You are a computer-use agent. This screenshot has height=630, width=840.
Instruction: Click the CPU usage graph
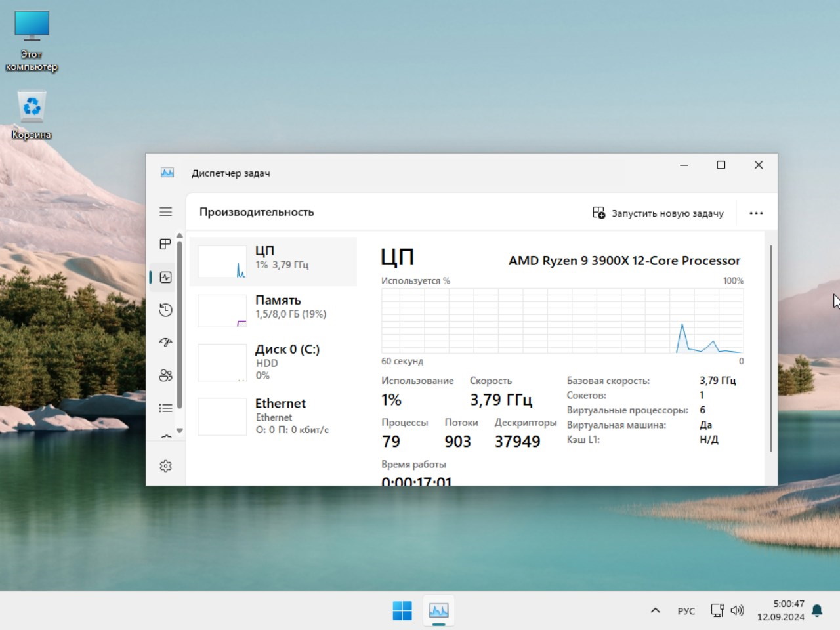(562, 320)
